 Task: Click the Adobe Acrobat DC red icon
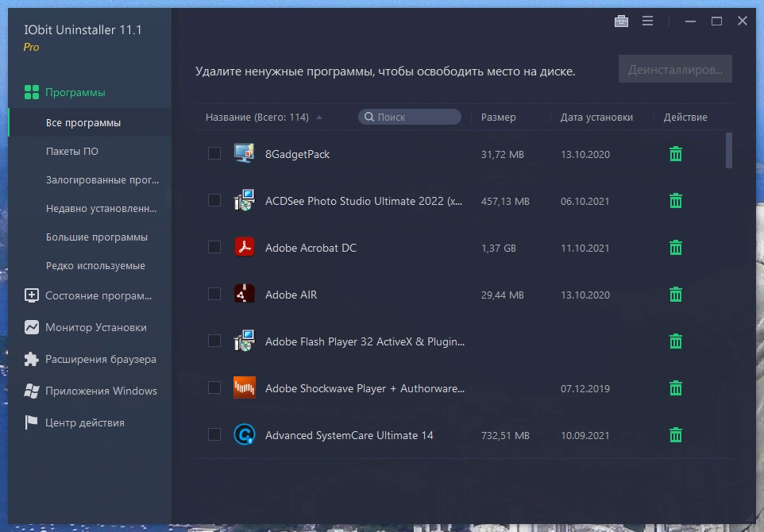[x=244, y=247]
